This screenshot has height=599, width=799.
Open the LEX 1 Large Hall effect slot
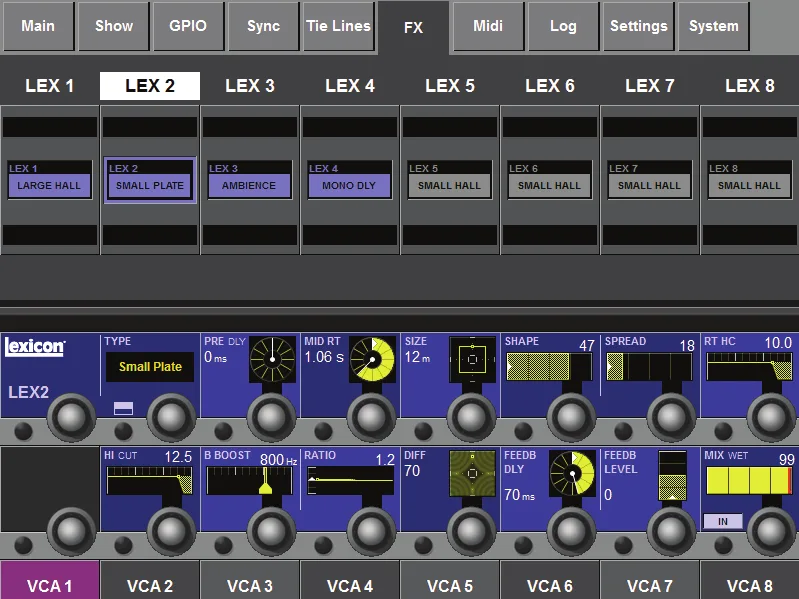(x=49, y=180)
